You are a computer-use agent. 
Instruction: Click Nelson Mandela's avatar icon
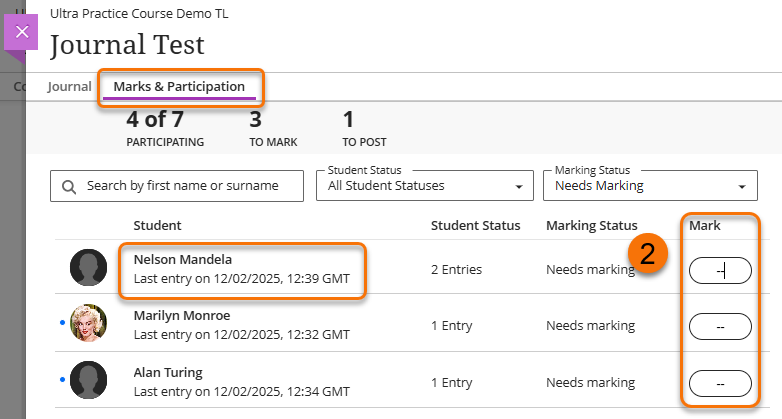tap(88, 267)
